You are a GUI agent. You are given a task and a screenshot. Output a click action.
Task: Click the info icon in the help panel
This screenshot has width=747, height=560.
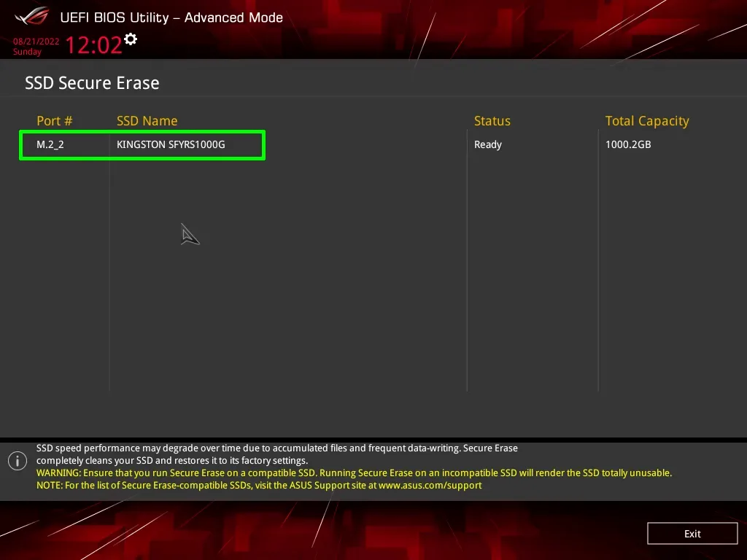tap(17, 461)
